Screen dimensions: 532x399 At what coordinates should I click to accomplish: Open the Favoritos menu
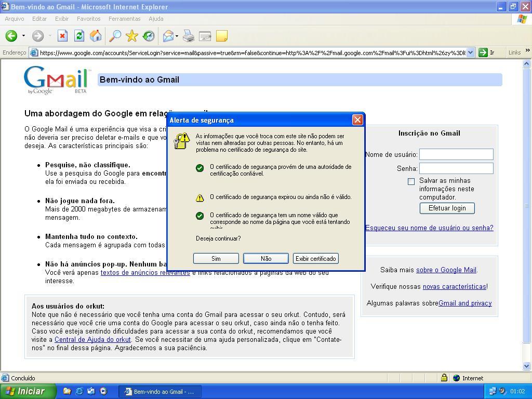click(88, 19)
